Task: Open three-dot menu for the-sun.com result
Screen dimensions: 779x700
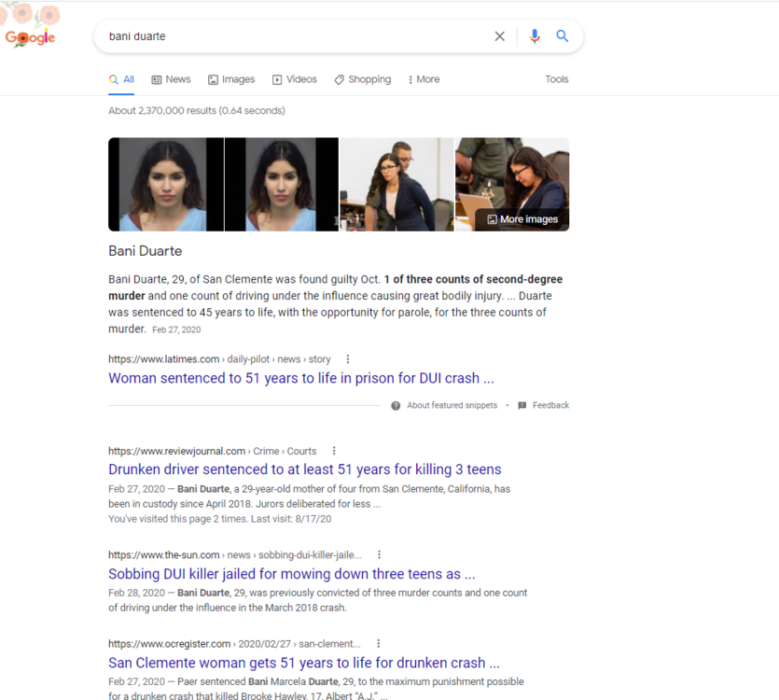Action: [x=379, y=555]
